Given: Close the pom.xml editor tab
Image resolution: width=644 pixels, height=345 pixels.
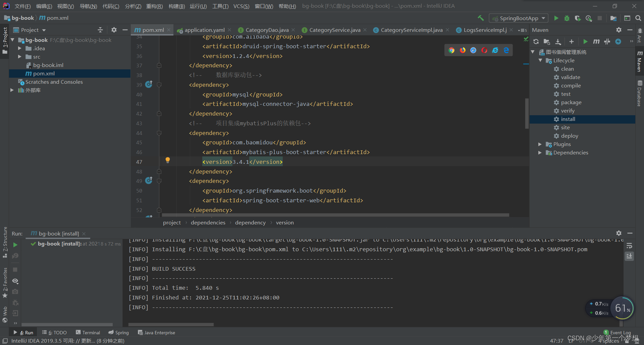Looking at the screenshot, I should click(169, 30).
